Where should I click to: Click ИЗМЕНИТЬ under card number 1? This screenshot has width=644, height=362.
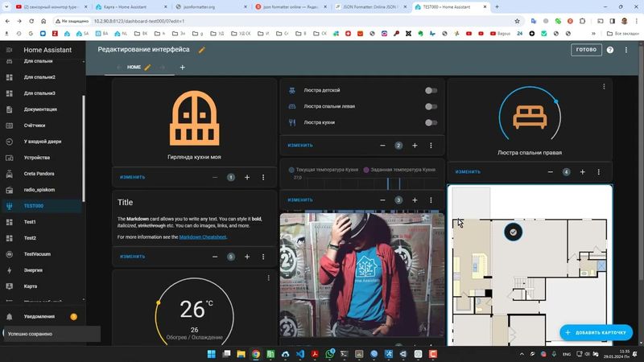(x=133, y=177)
